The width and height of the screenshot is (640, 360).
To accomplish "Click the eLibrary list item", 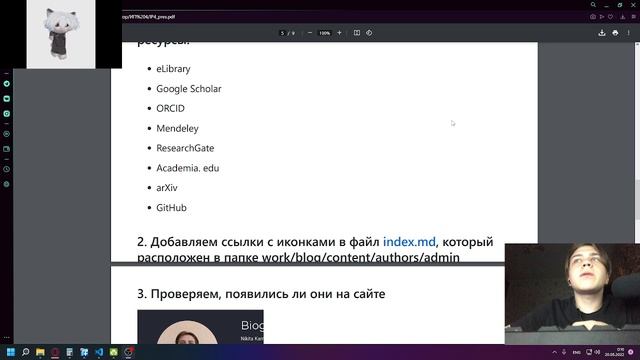I will coord(173,69).
